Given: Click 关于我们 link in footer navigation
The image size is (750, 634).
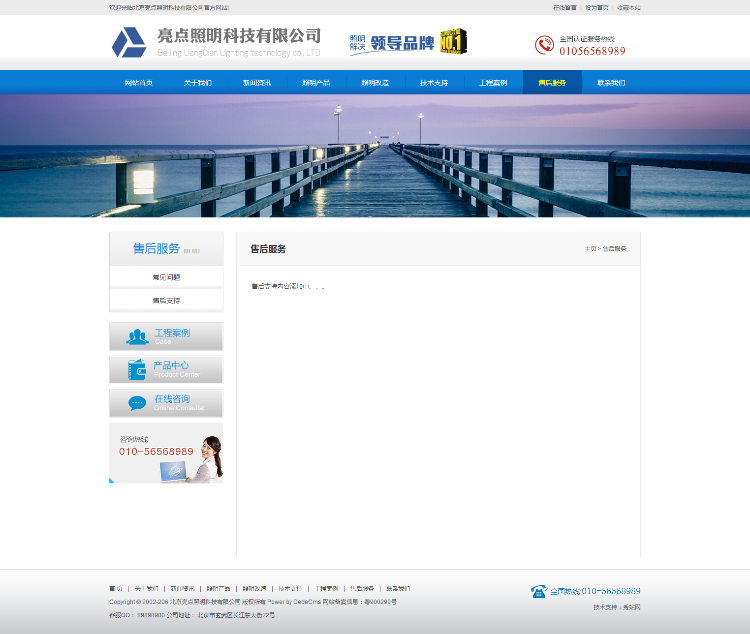Looking at the screenshot, I should pyautogui.click(x=146, y=589).
